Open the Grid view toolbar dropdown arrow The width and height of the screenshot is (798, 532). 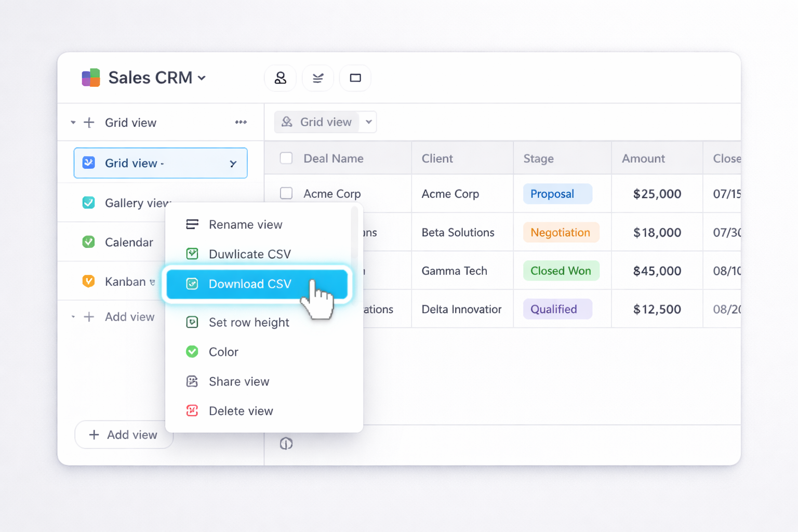click(368, 122)
